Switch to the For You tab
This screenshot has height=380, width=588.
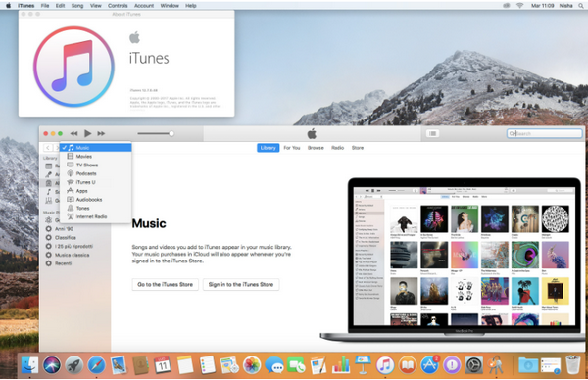click(x=292, y=148)
